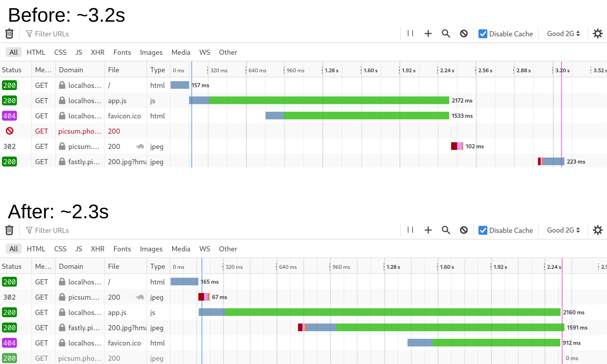607x364 pixels.
Task: Click the 2172 ms app.js waterfall bar in Before
Action: coord(319,100)
